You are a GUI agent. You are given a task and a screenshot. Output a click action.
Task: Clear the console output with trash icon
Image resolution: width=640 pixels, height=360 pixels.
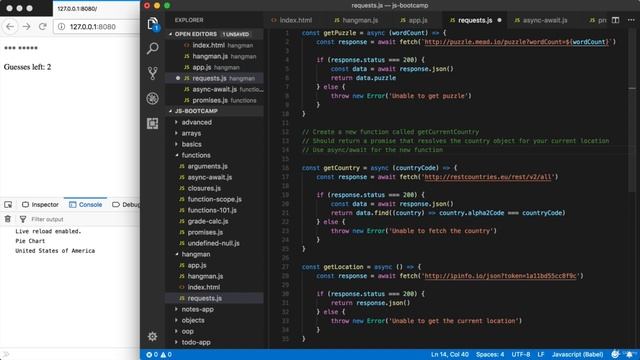tap(8, 219)
